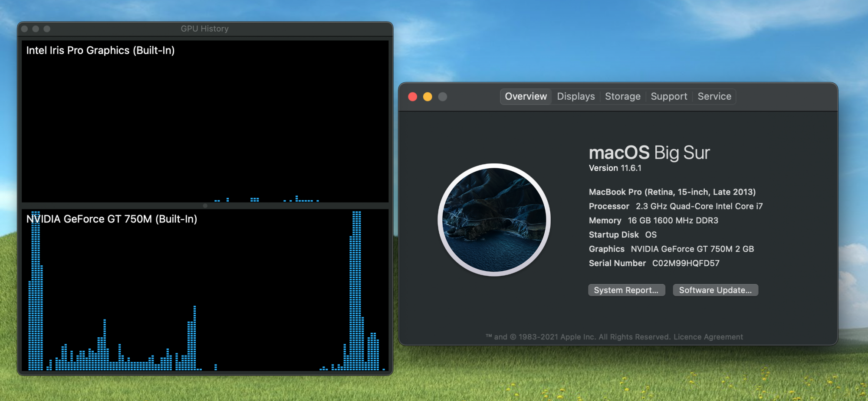This screenshot has width=868, height=401.
Task: Switch to the Overview tab
Action: [526, 96]
